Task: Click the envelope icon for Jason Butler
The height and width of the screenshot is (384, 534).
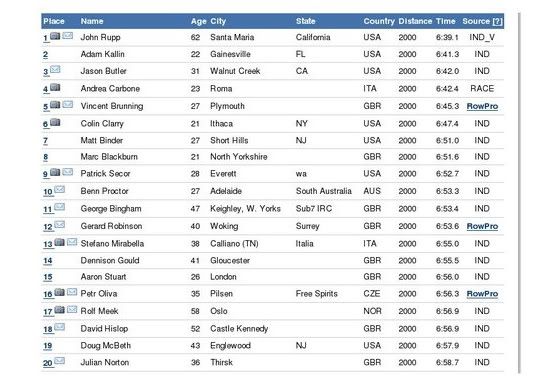Action: click(55, 69)
